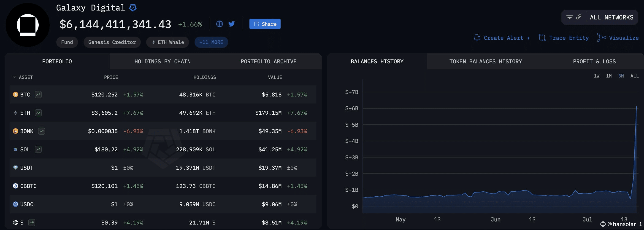Click Create Alert +
644x230 pixels.
pyautogui.click(x=502, y=38)
